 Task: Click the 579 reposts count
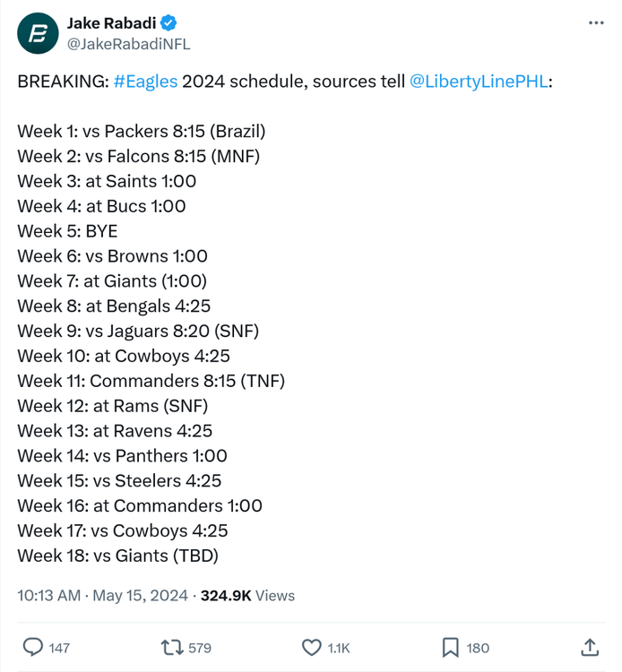pyautogui.click(x=200, y=648)
